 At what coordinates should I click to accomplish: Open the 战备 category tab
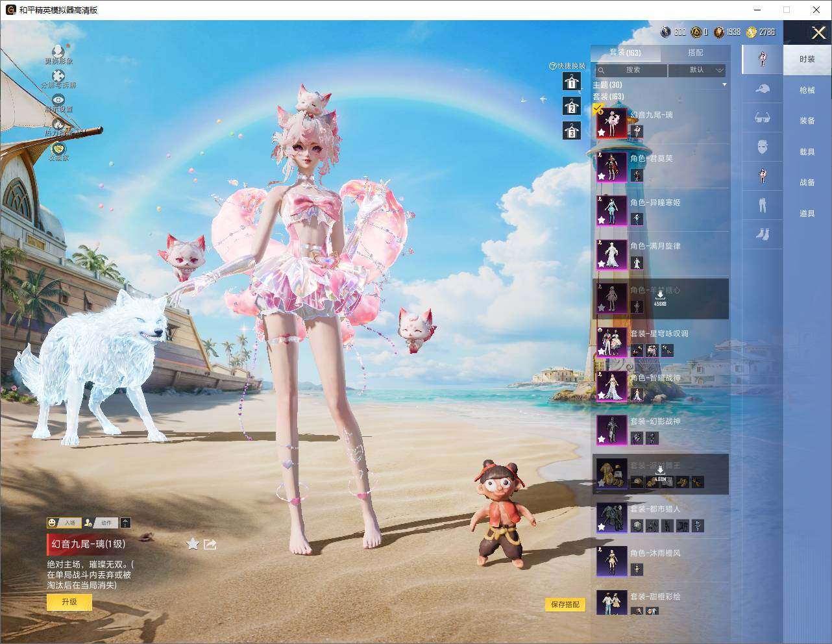pos(807,182)
